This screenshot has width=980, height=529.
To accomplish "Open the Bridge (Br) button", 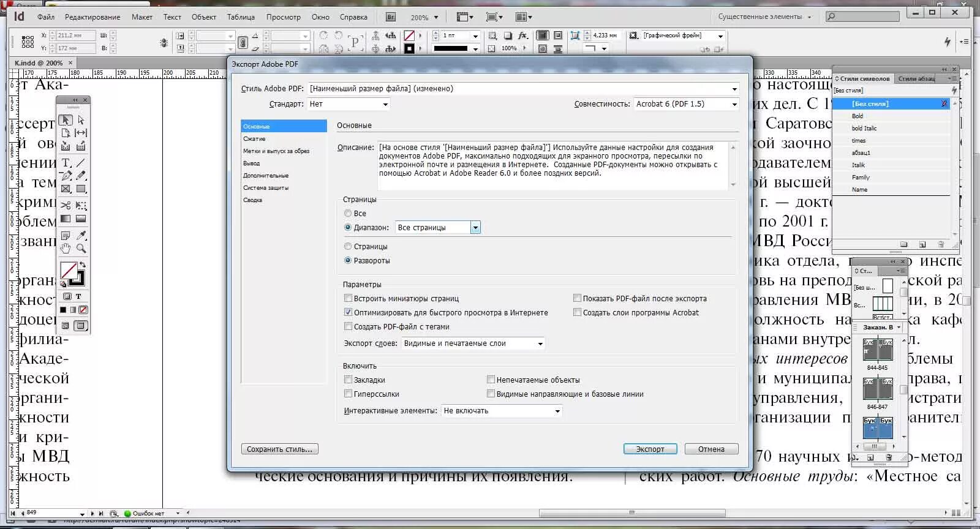I will pyautogui.click(x=391, y=17).
